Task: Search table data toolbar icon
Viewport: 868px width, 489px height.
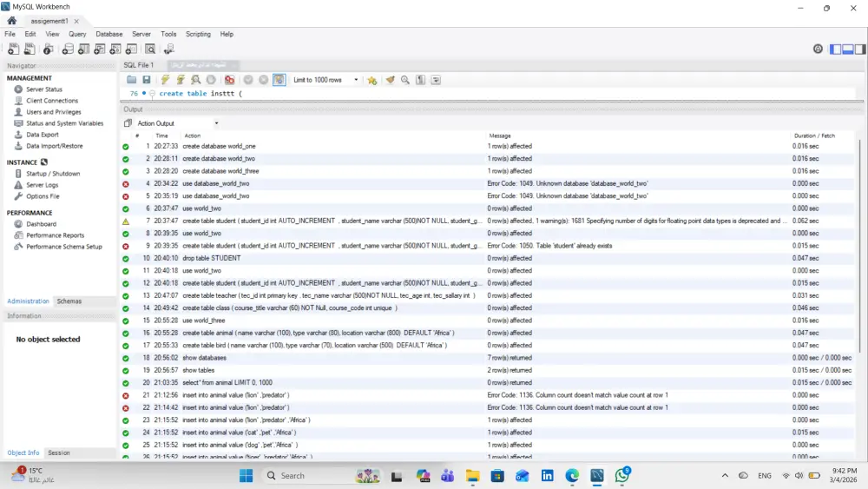Action: (x=150, y=50)
